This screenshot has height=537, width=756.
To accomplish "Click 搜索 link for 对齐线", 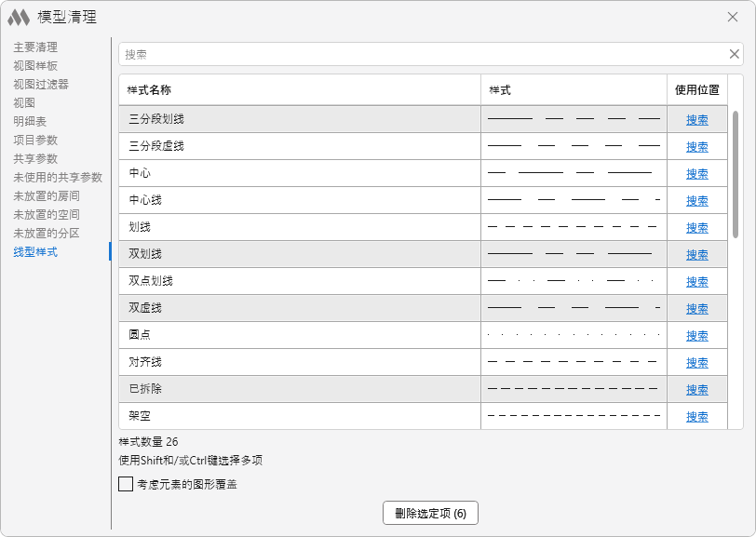I will (x=697, y=363).
